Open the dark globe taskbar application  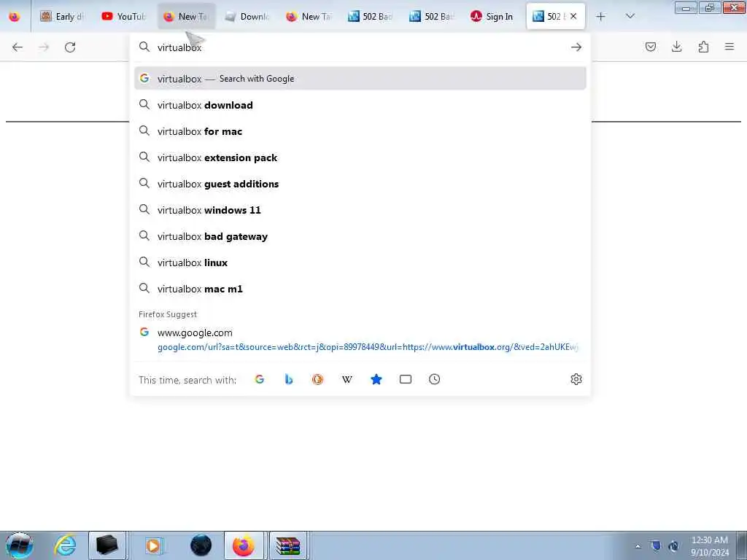point(201,545)
